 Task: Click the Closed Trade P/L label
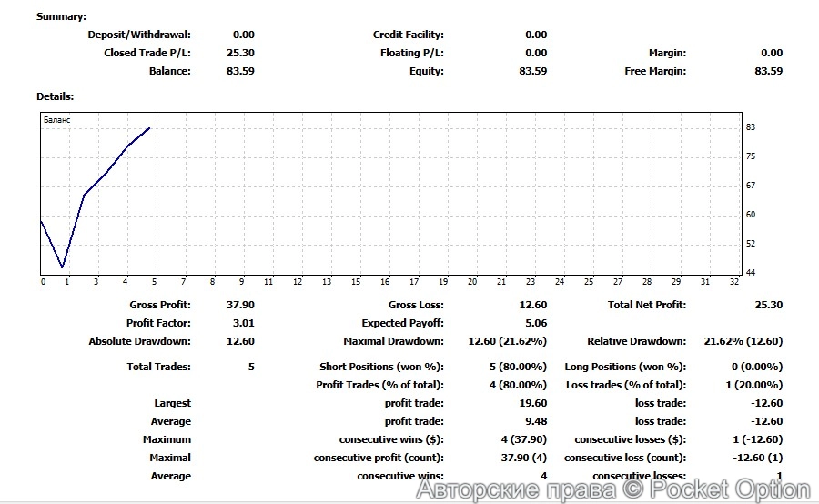click(147, 53)
